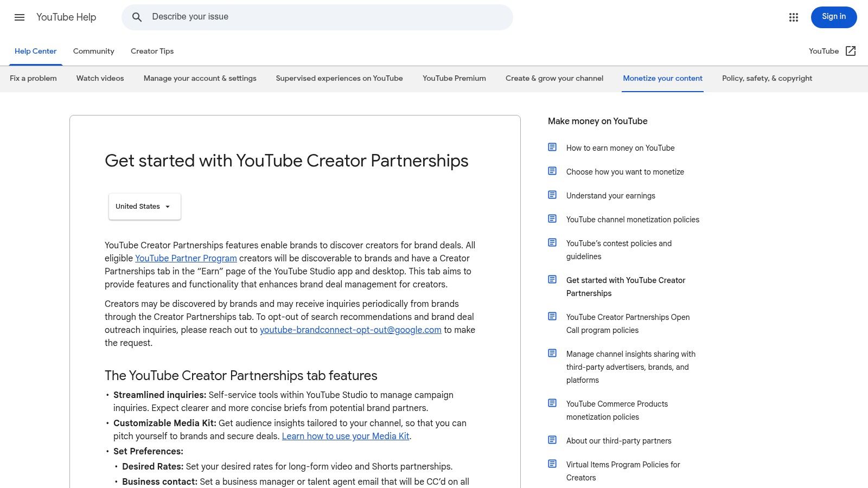This screenshot has width=868, height=488.
Task: Open About our third-party partners article
Action: tap(619, 441)
